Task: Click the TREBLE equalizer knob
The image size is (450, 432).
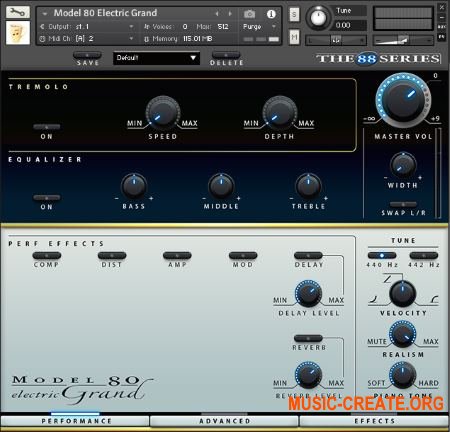Action: coord(308,186)
